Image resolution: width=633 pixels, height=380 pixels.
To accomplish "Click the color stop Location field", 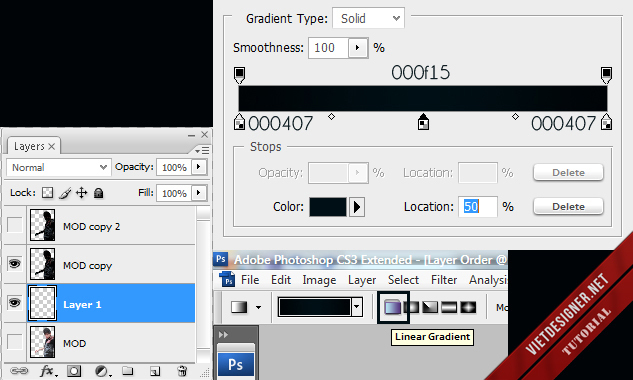I will [478, 207].
